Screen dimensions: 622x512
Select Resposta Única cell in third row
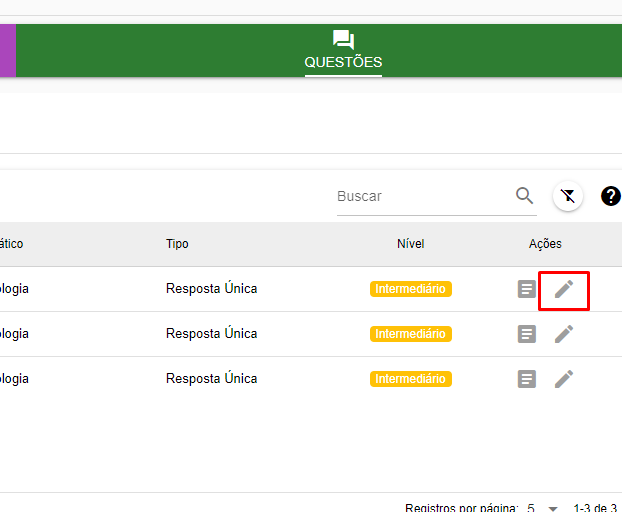211,379
